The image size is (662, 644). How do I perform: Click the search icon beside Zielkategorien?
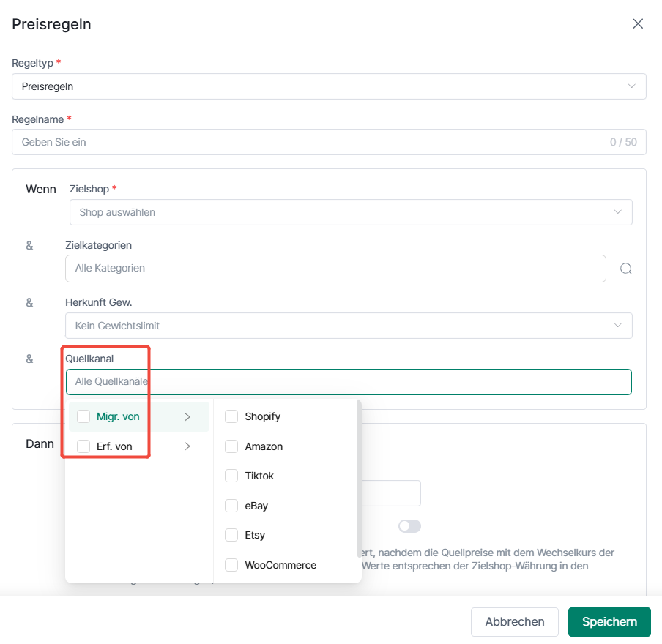pos(625,269)
